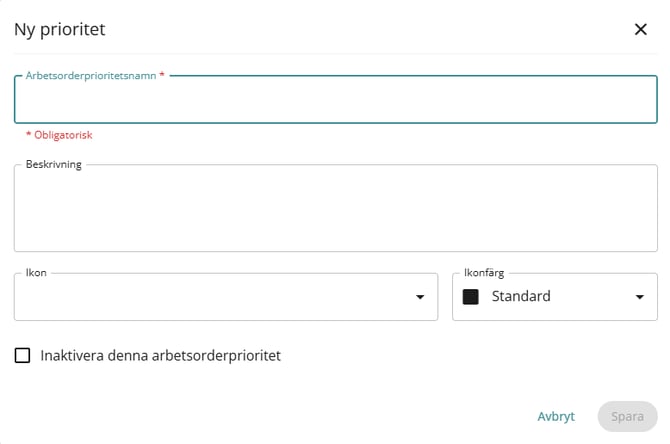The width and height of the screenshot is (670, 444).
Task: Click the Ikonfärg dropdown arrow
Action: (x=639, y=297)
